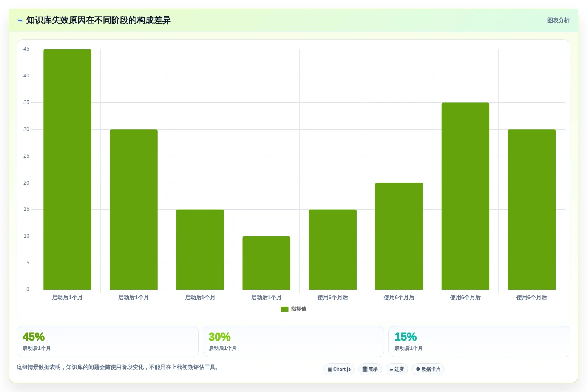
Task: Click the footer note starting 这组情景数据表明
Action: coord(119,367)
